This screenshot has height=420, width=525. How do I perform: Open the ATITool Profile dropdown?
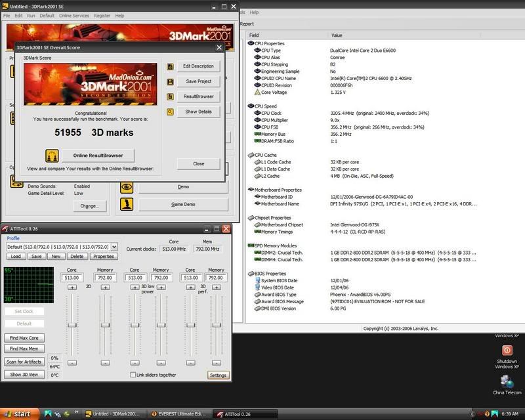[114, 247]
